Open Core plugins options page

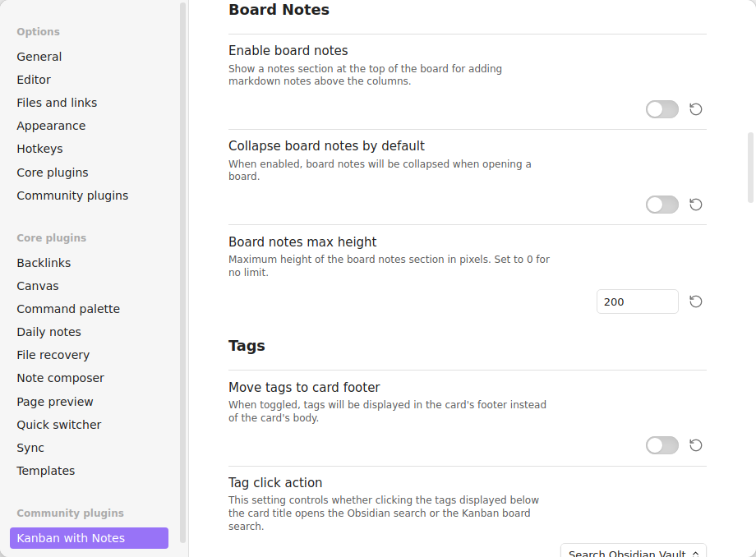tap(90, 173)
